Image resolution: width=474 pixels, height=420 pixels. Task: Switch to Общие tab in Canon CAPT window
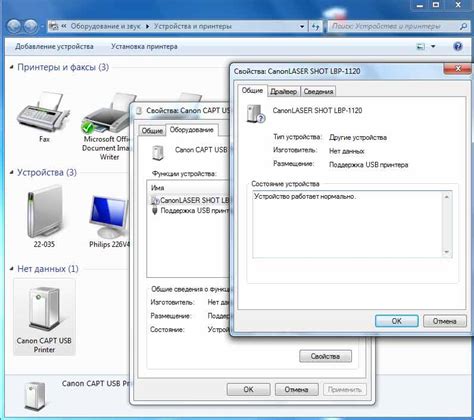click(152, 131)
